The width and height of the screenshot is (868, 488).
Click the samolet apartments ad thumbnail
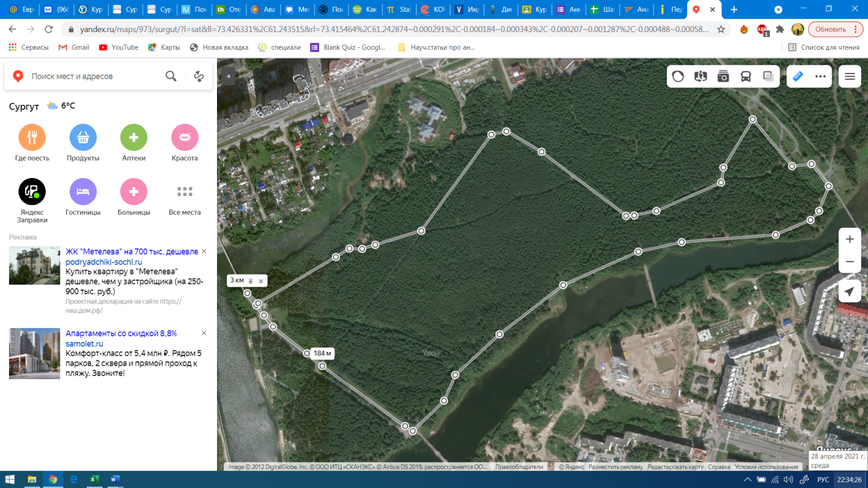pos(34,353)
